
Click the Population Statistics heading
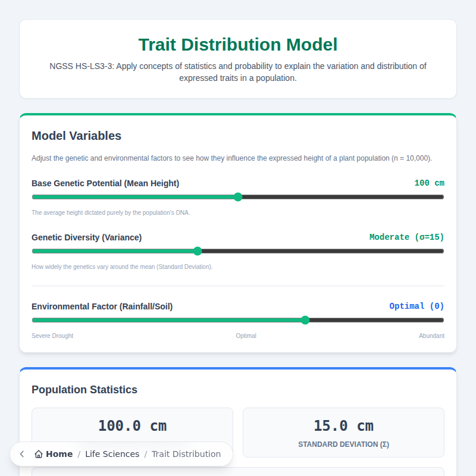pyautogui.click(x=84, y=390)
